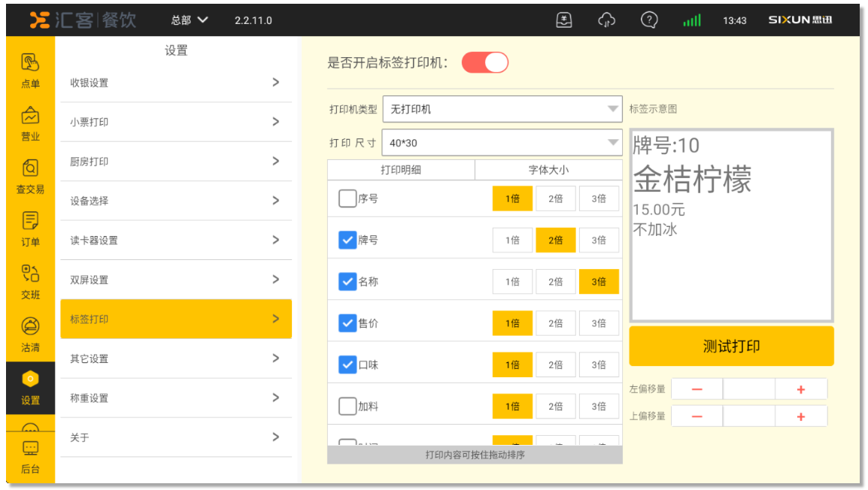This screenshot has width=868, height=490.
Task: Open the 打印机类型 printer type dropdown
Action: 502,109
